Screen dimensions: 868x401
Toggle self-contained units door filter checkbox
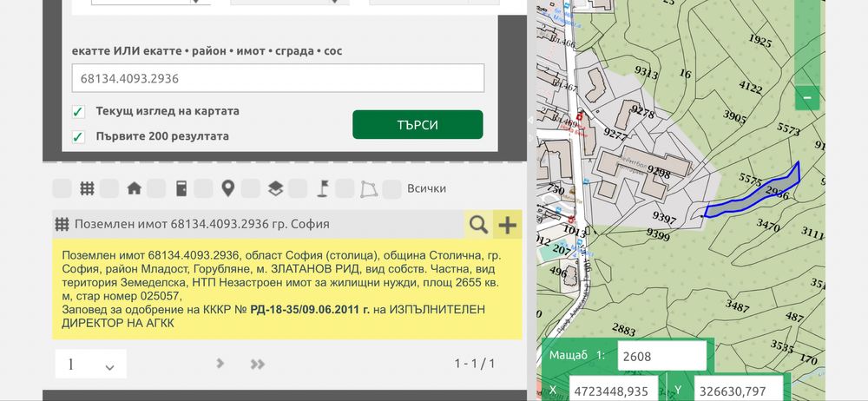pyautogui.click(x=156, y=188)
